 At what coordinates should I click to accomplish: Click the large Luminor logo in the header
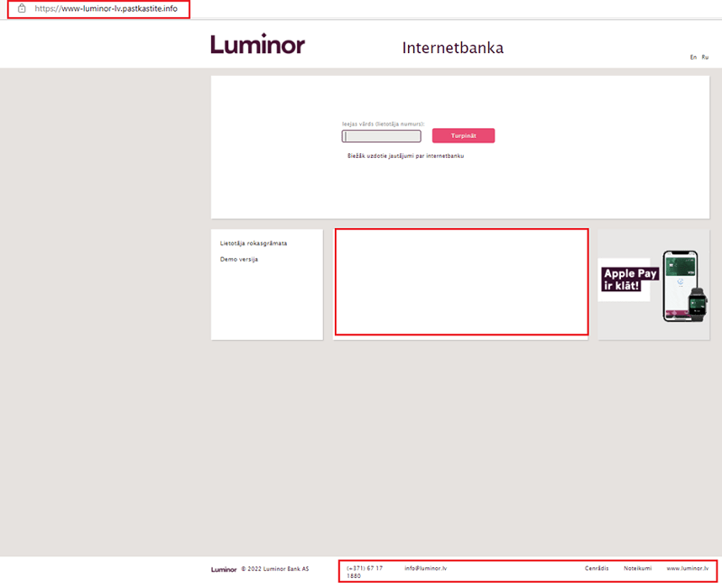coord(258,44)
